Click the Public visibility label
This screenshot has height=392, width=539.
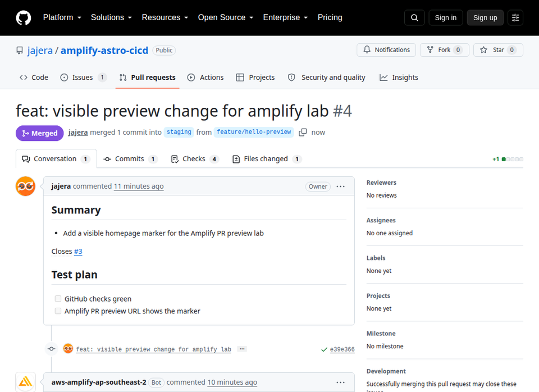point(164,50)
